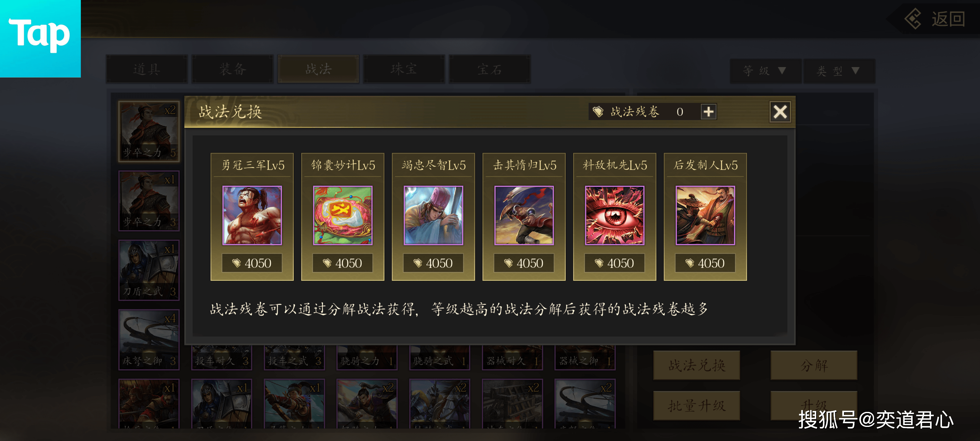Screen dimensions: 980x441
Task: Open the 珠宝 tab
Action: point(404,69)
